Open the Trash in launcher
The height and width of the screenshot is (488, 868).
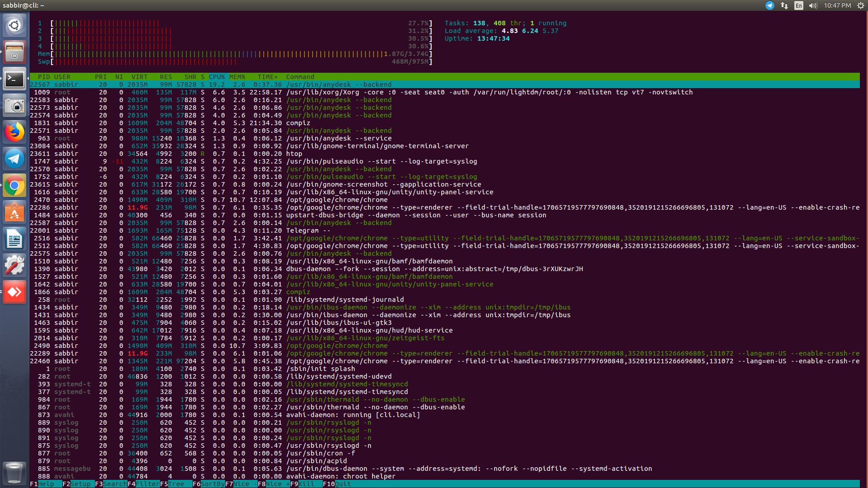[14, 473]
